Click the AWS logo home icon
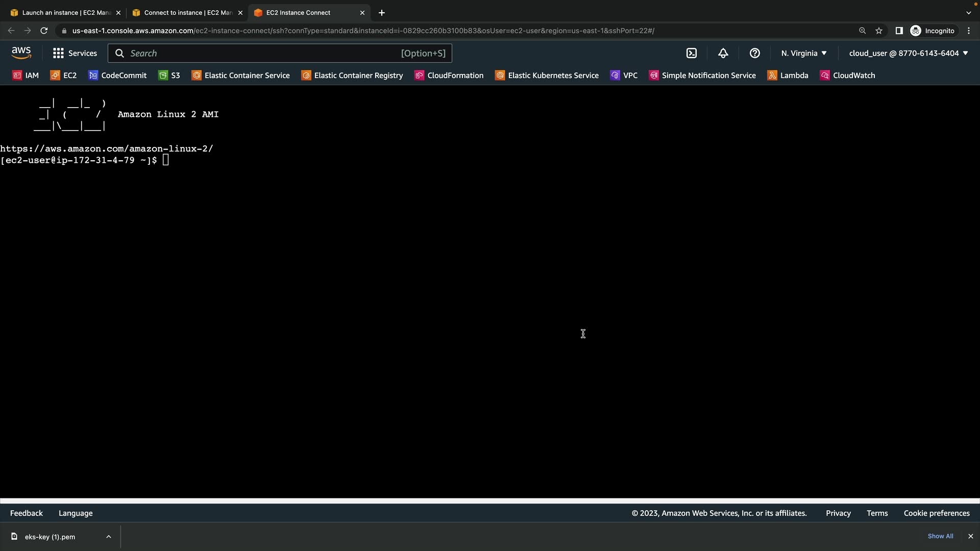Viewport: 980px width, 551px height. click(21, 53)
